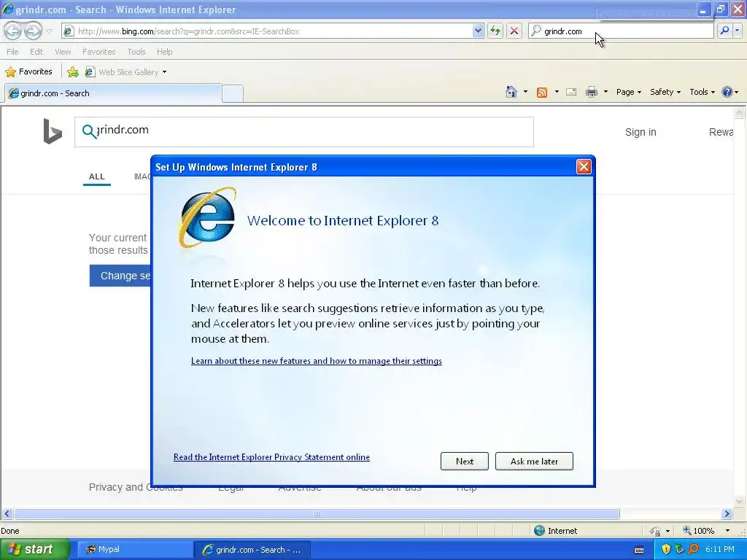
Task: Click the Safely Remove Hardware tray icon
Action: [x=680, y=549]
